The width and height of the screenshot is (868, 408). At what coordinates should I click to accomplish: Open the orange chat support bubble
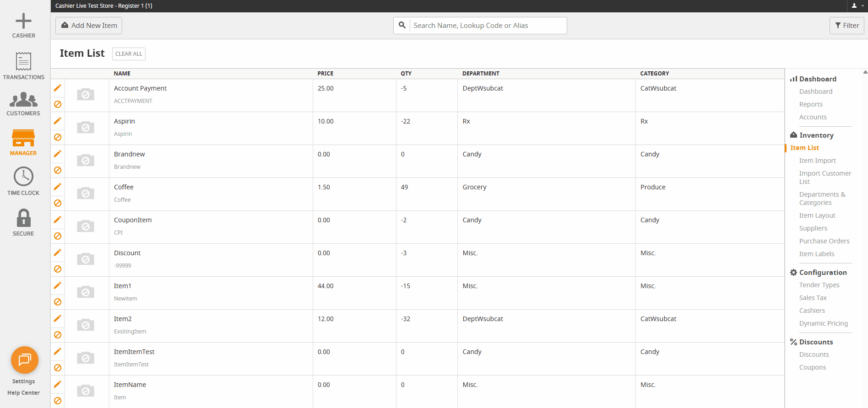click(x=25, y=360)
